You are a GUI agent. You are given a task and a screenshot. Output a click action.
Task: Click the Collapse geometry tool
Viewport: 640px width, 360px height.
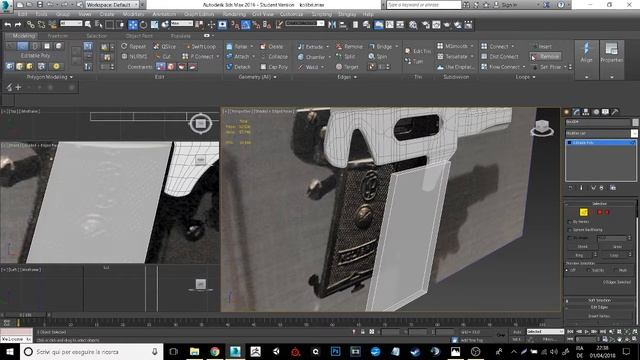[x=274, y=56]
